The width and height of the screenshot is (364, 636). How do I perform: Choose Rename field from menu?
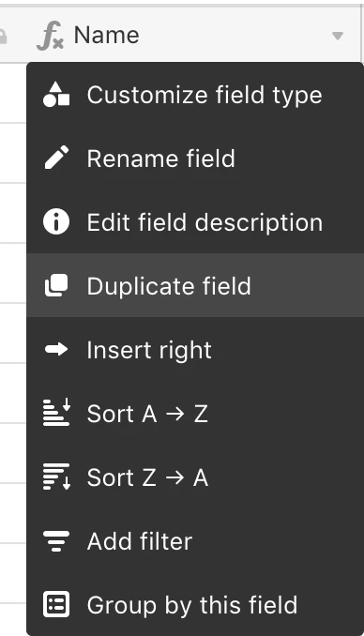195,158
